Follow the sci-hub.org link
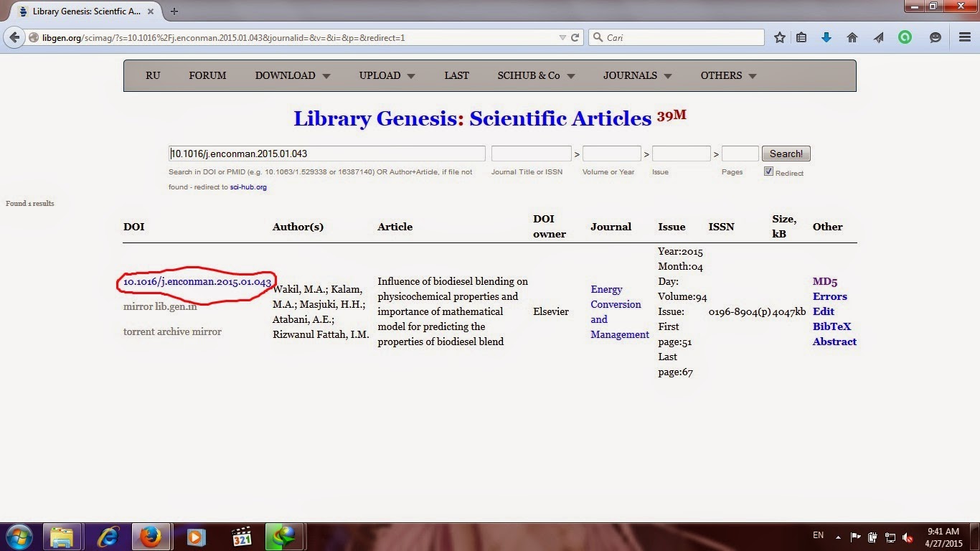Viewport: 980px width, 551px height. (x=248, y=187)
